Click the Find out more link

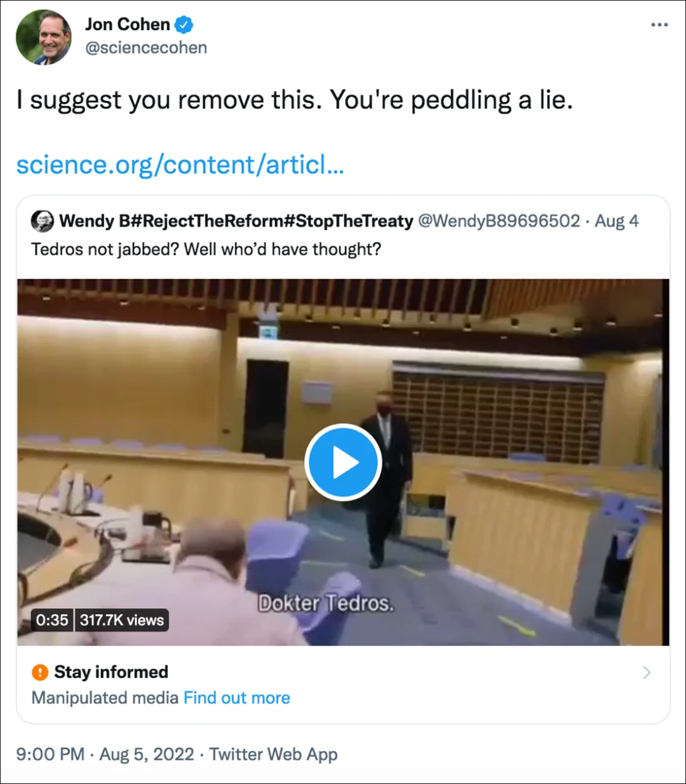237,698
